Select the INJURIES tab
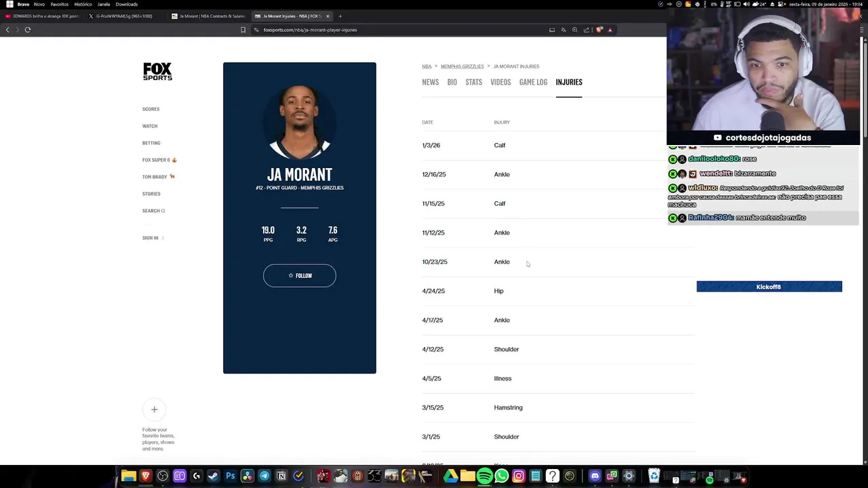This screenshot has height=488, width=868. (569, 82)
